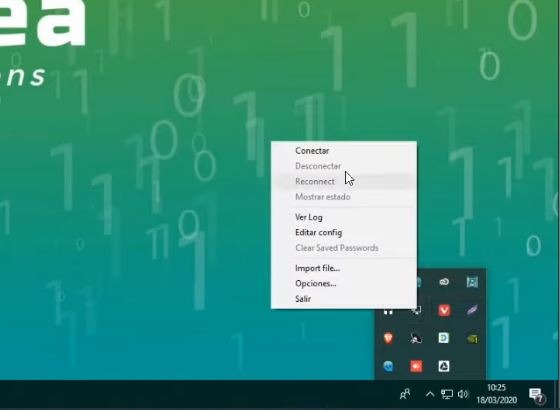Open the NVIDIA green tray icon
This screenshot has width=560, height=410.
472,339
